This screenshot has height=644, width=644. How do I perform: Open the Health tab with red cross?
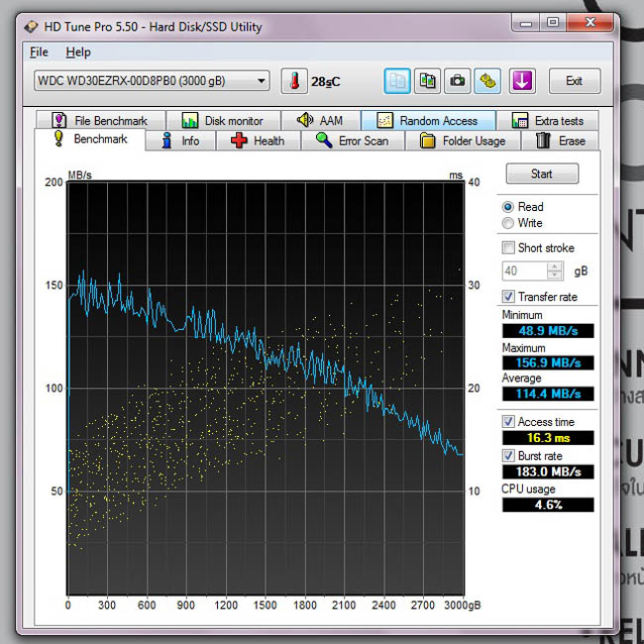(258, 141)
